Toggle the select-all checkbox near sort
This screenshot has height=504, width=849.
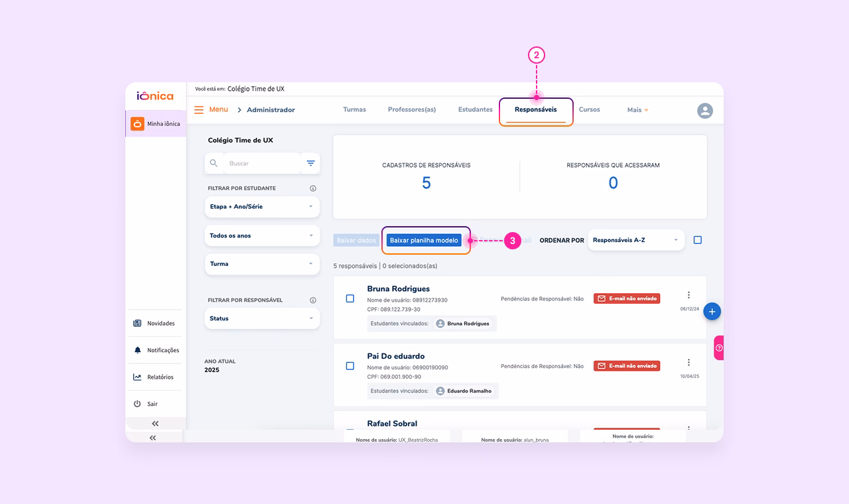tap(697, 240)
